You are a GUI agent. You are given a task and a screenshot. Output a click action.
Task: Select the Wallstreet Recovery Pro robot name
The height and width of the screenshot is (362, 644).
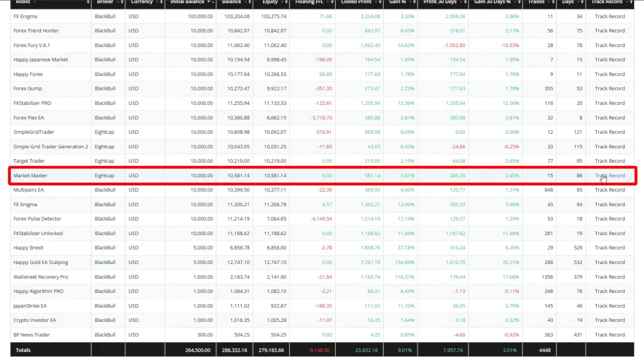(x=41, y=277)
